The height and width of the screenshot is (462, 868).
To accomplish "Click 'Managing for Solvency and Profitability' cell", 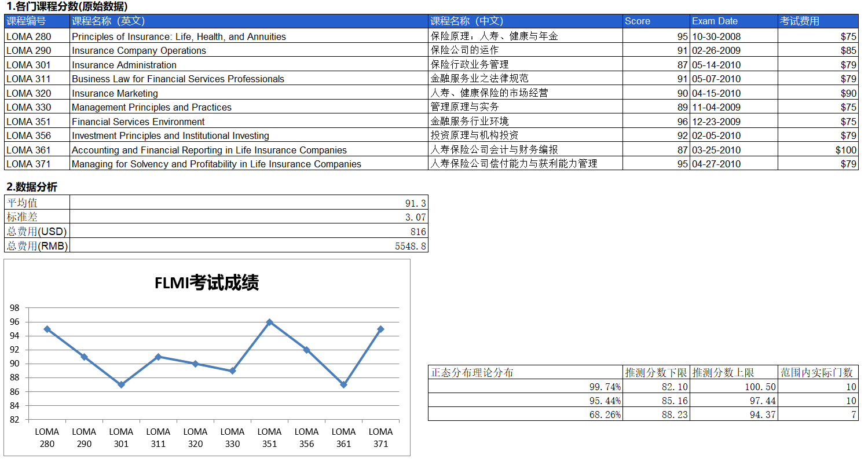I will pos(249,164).
